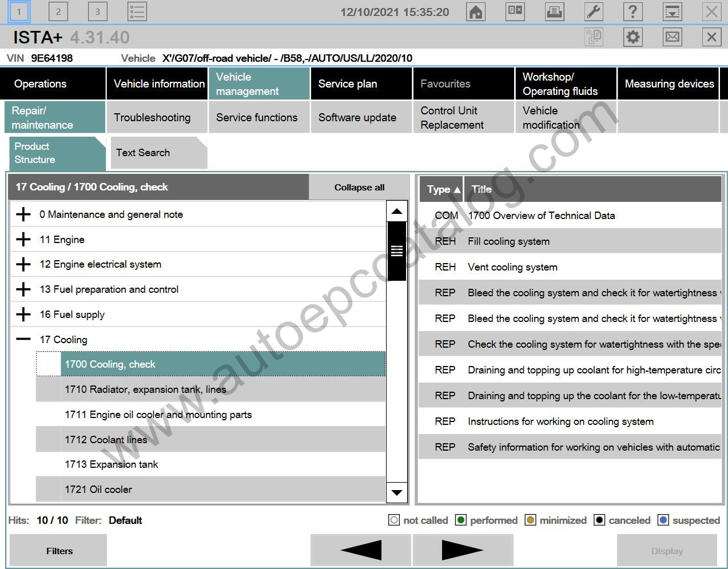728x569 pixels.
Task: Click the tree scrollbar up arrow
Action: [397, 211]
